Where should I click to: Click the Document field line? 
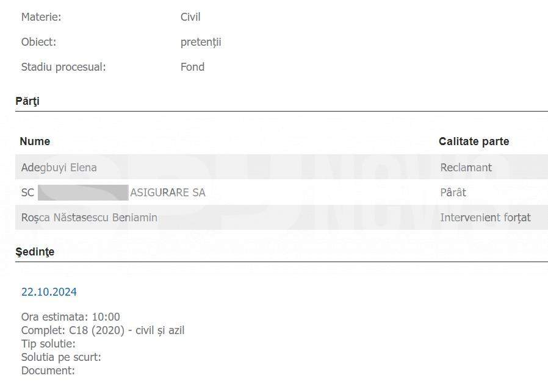48,371
